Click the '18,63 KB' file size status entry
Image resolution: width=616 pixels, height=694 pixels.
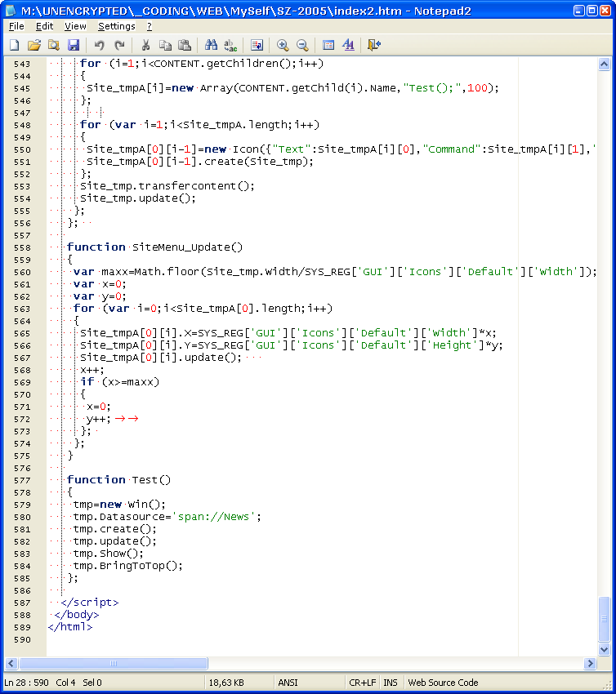pyautogui.click(x=226, y=683)
